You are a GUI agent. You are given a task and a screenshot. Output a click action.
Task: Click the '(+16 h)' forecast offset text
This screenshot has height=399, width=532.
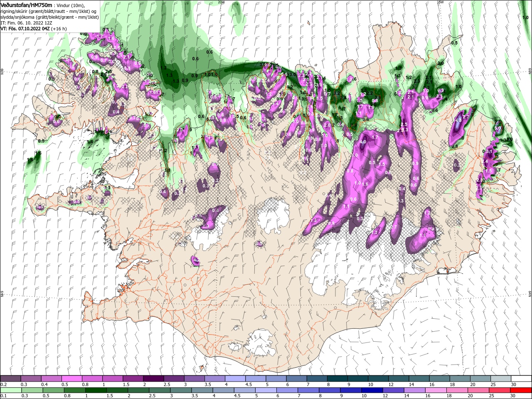coord(59,29)
